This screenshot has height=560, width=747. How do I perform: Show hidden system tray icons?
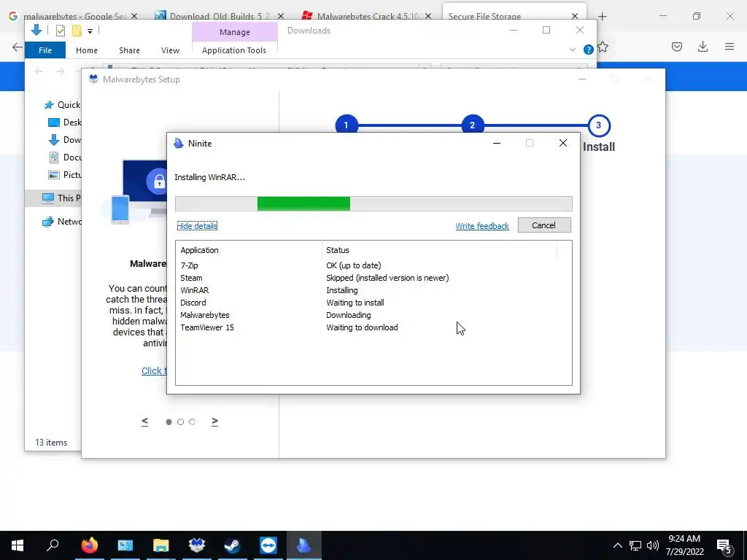(x=617, y=545)
